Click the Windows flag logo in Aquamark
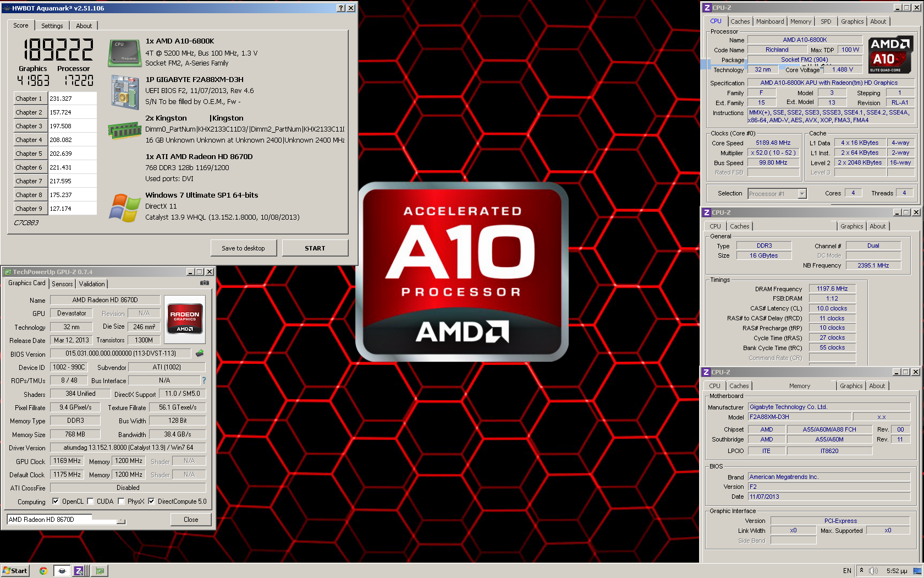 [x=125, y=208]
